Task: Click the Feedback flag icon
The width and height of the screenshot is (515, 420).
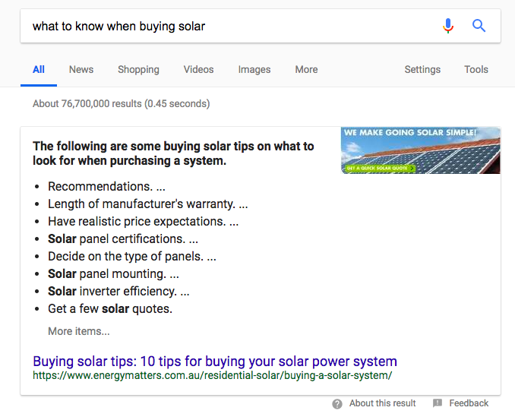Action: tap(438, 403)
